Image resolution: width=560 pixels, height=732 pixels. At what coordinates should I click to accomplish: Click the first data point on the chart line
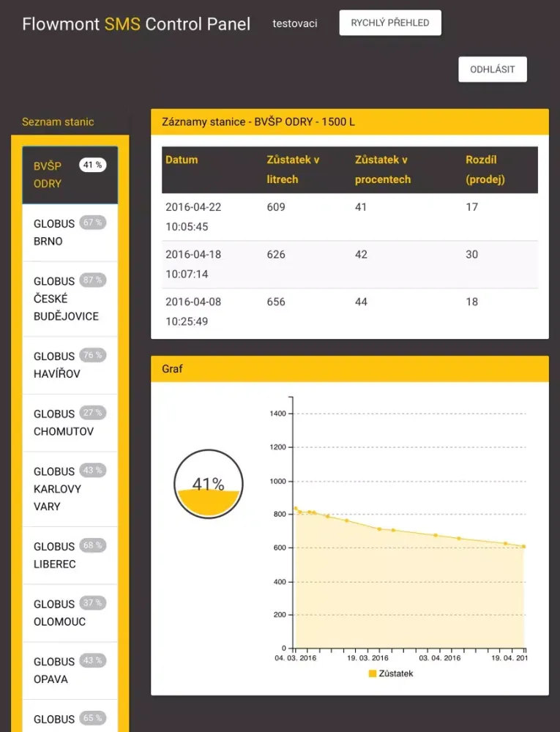296,509
